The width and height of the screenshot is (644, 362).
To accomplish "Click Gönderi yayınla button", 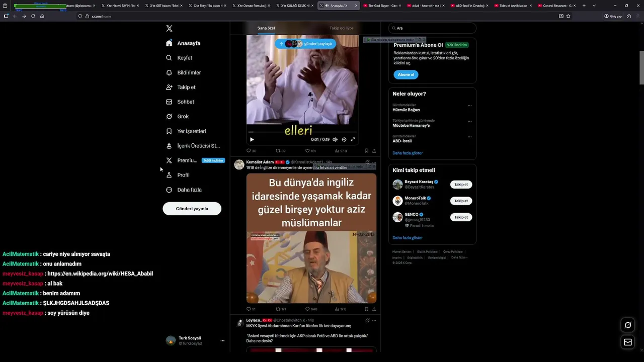I will [192, 209].
